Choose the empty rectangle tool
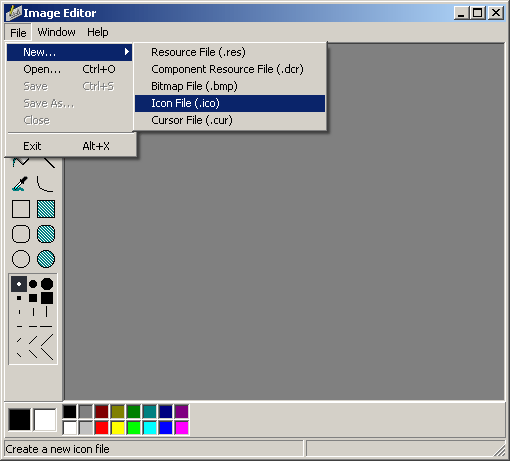510x461 pixels. click(21, 209)
